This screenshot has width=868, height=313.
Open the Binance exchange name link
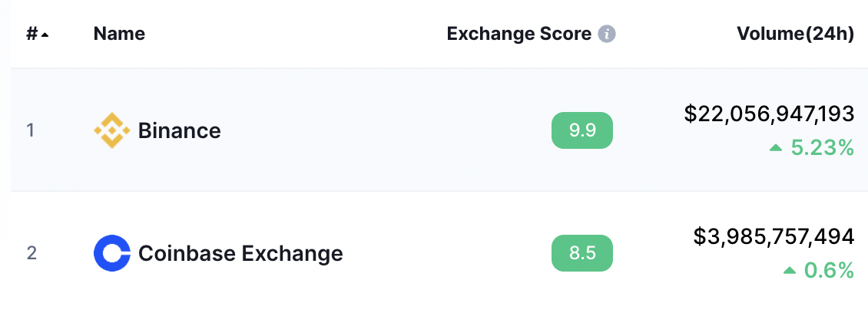179,130
